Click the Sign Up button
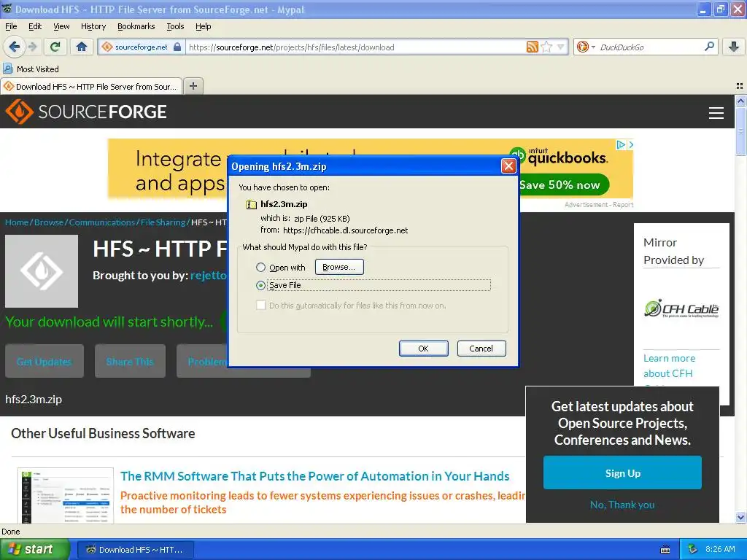Viewport: 747px width, 560px height. (x=622, y=472)
